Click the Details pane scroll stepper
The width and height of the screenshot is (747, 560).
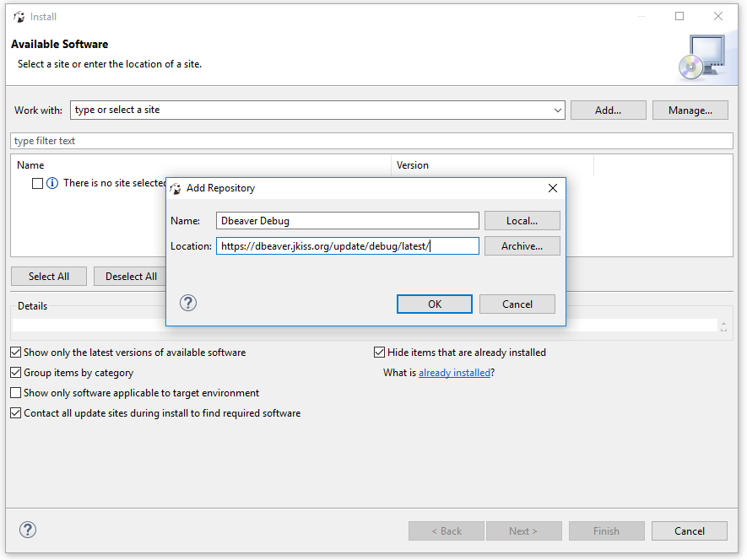tap(723, 326)
